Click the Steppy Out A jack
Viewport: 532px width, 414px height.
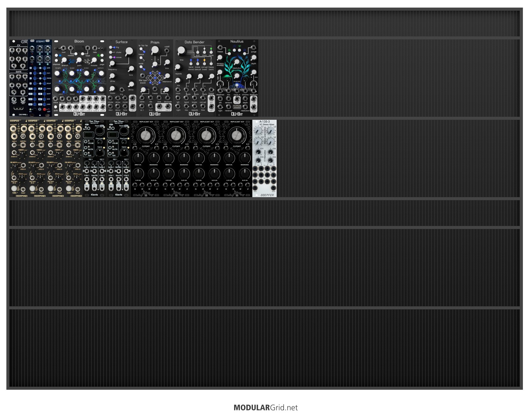pos(40,48)
